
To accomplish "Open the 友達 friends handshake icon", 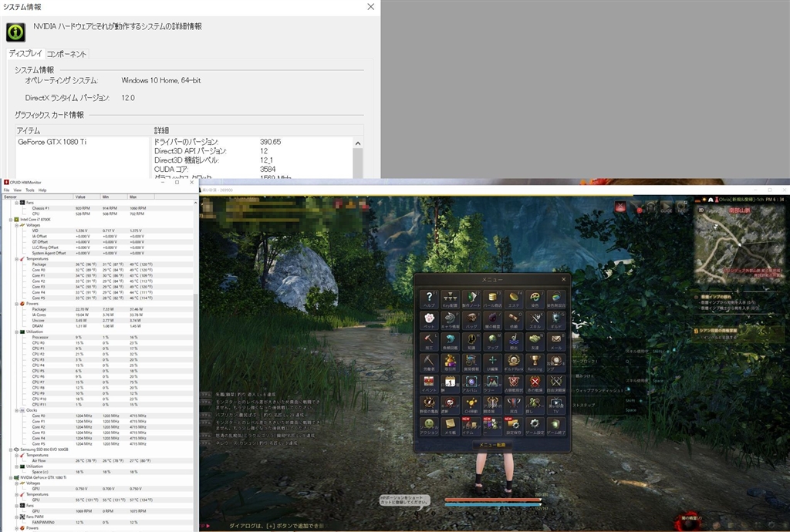I will tap(535, 342).
